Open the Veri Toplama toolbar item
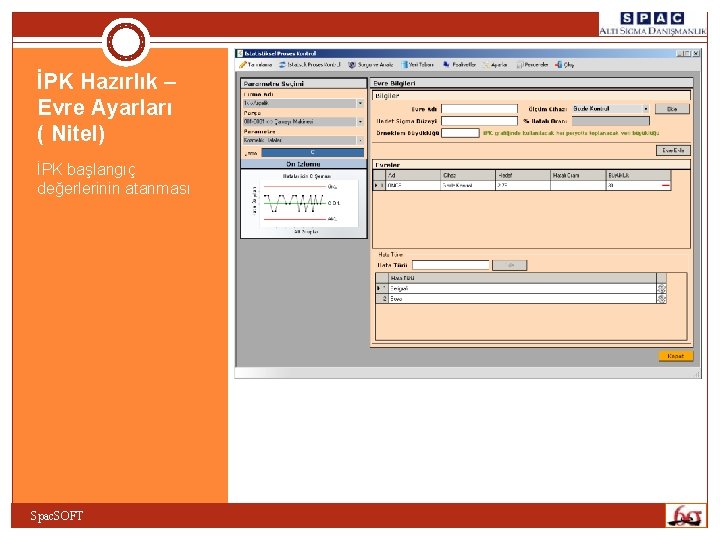 [x=418, y=65]
